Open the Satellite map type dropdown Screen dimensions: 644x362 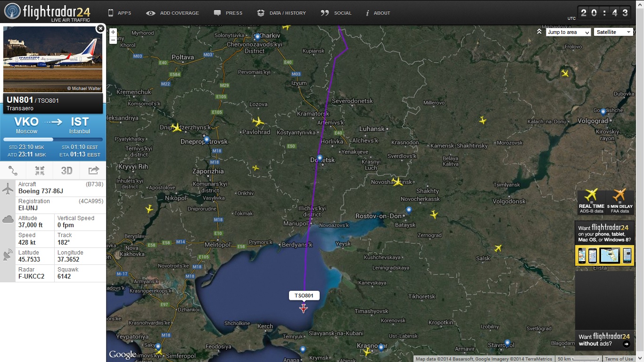click(613, 32)
